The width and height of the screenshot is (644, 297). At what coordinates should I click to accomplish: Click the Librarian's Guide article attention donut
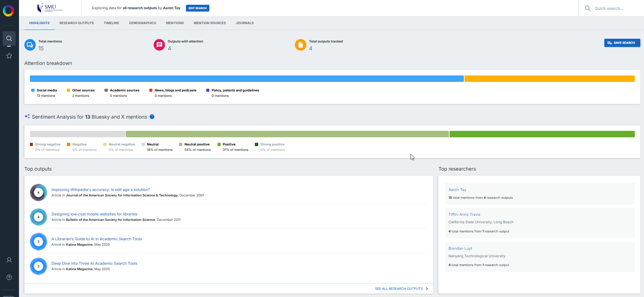pyautogui.click(x=38, y=242)
